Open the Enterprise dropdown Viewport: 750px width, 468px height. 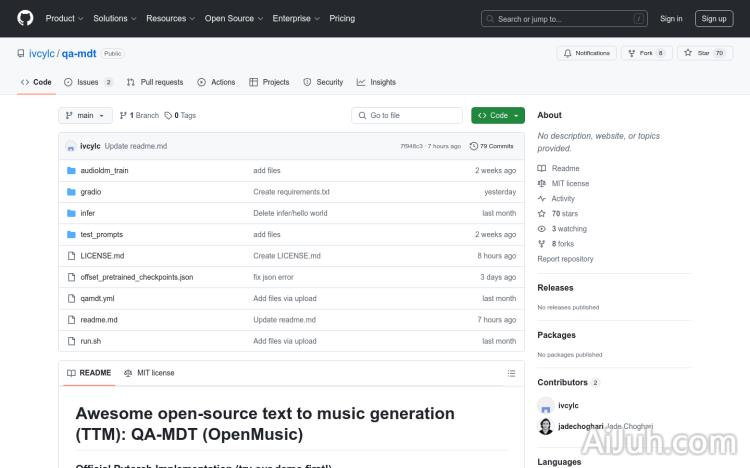pyautogui.click(x=296, y=18)
